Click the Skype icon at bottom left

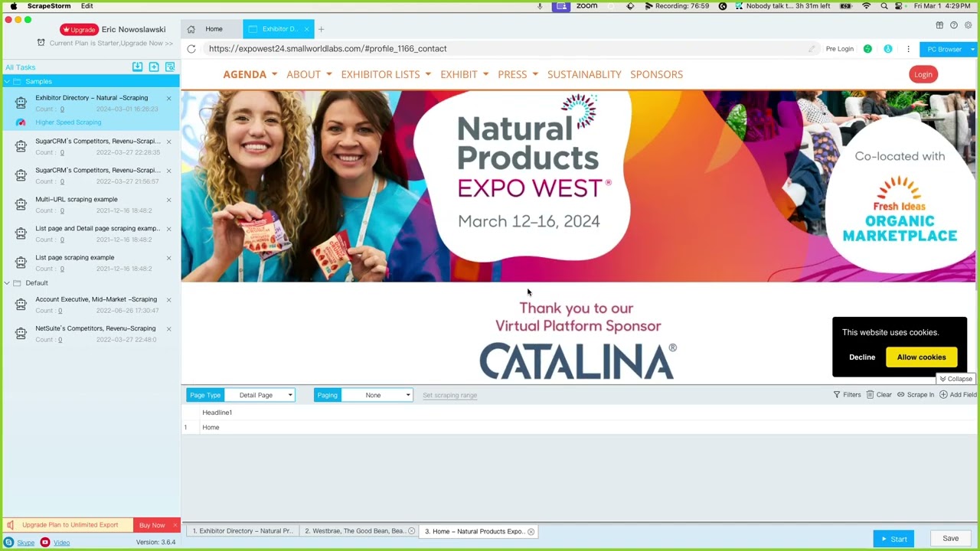pos(9,543)
